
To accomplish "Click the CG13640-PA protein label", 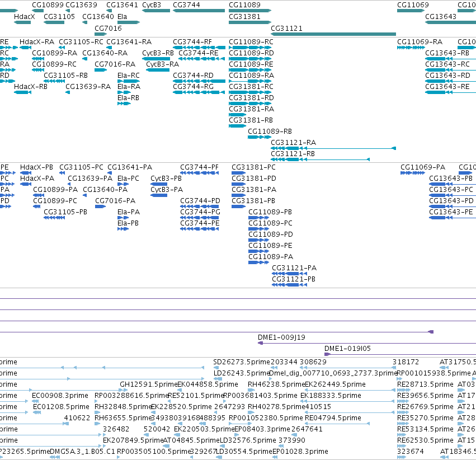I will (x=105, y=190).
